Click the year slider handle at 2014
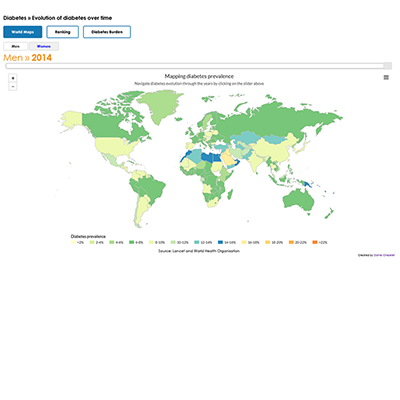This screenshot has width=400, height=400. coord(388,66)
